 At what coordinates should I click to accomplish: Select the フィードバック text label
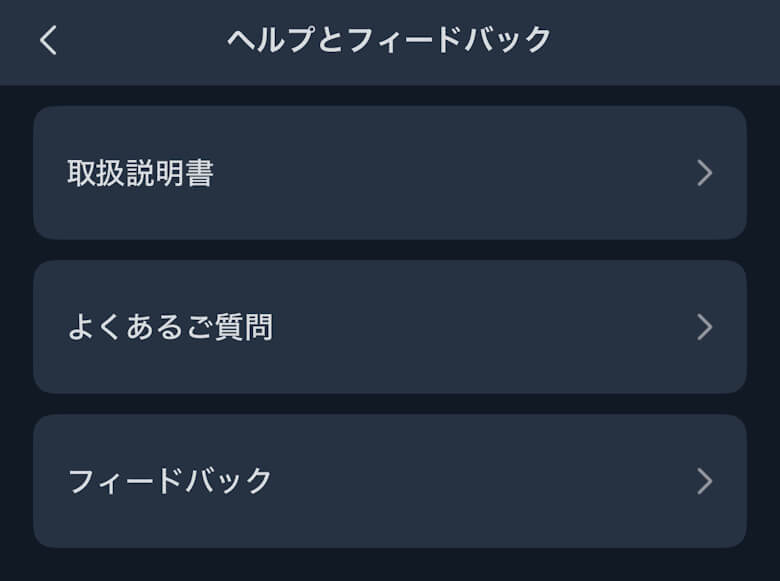click(170, 481)
